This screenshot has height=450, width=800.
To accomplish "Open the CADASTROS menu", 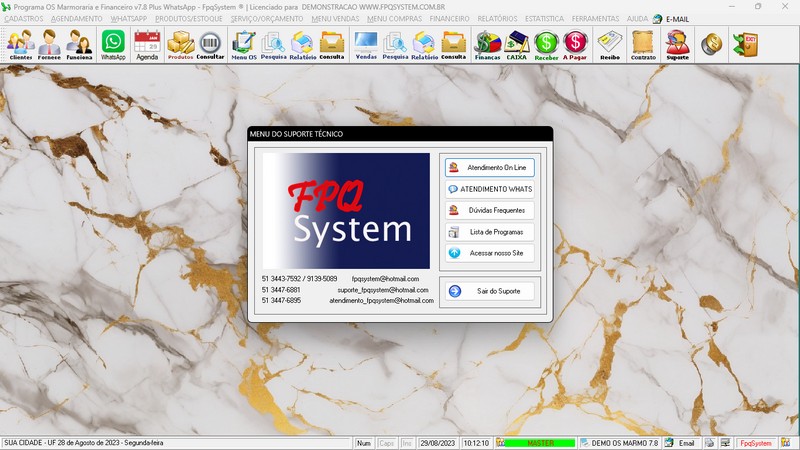I will click(24, 19).
